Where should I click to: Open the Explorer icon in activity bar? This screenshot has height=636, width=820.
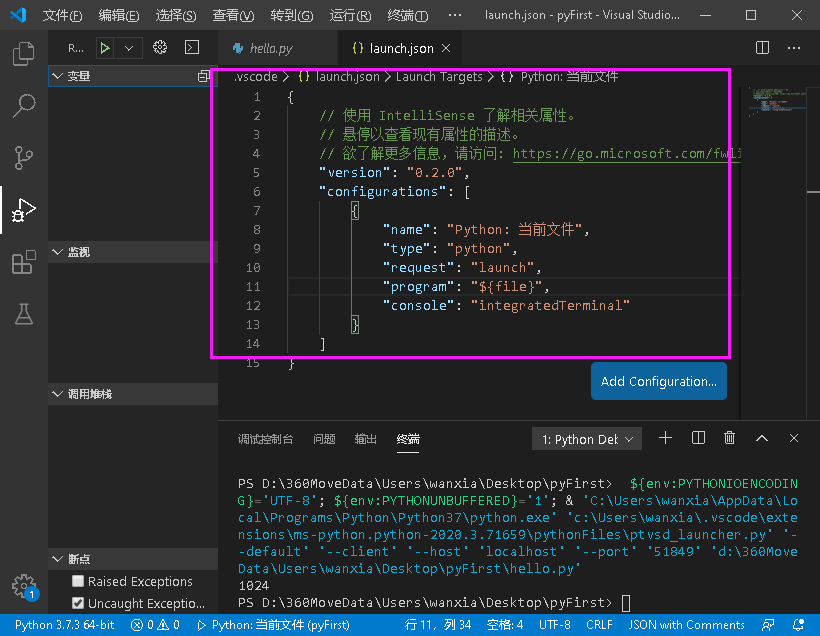tap(22, 53)
